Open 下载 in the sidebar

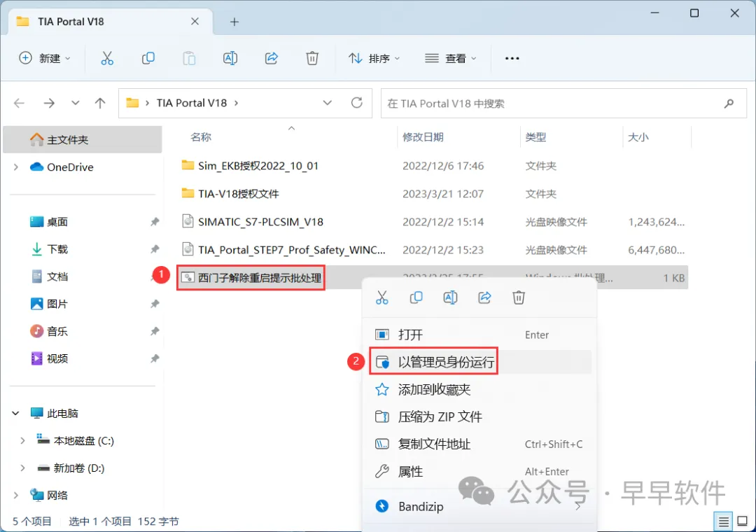coord(57,249)
